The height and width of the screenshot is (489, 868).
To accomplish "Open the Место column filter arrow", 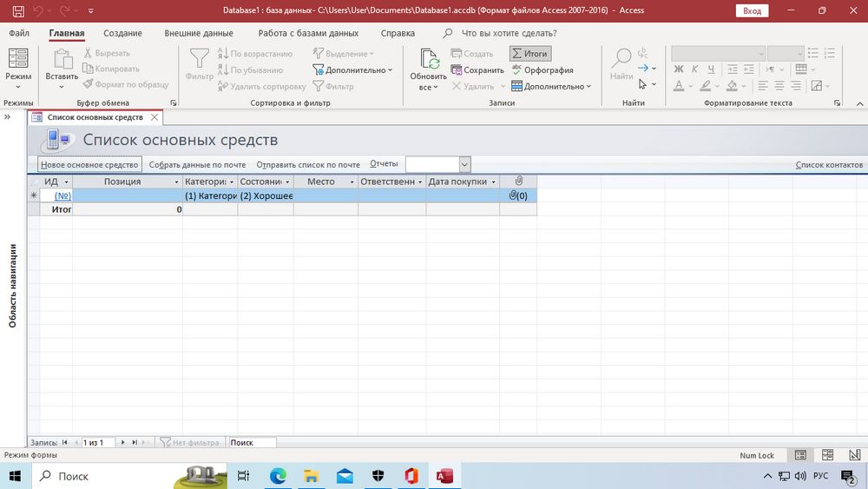I will (352, 182).
